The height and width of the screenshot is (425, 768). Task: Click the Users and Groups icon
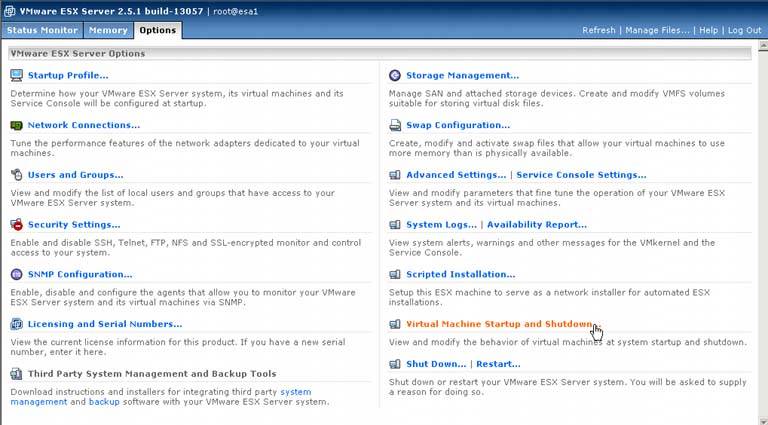(x=17, y=175)
